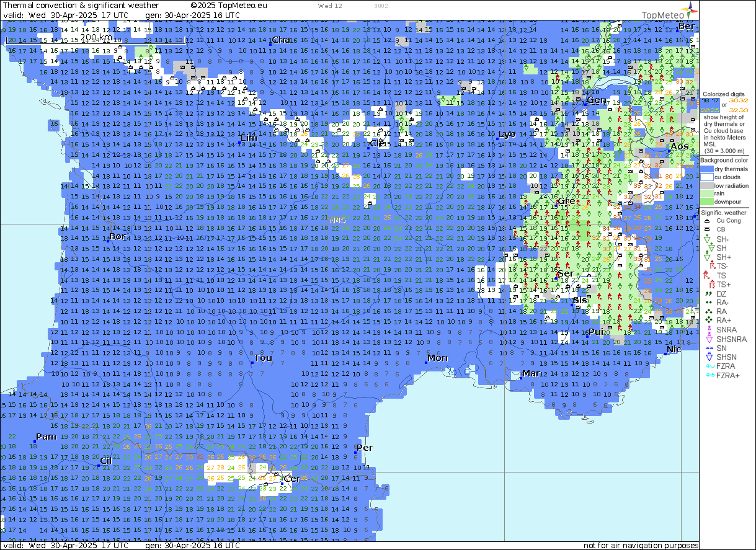Select the Gre city label
This screenshot has height=550, width=756.
point(567,202)
